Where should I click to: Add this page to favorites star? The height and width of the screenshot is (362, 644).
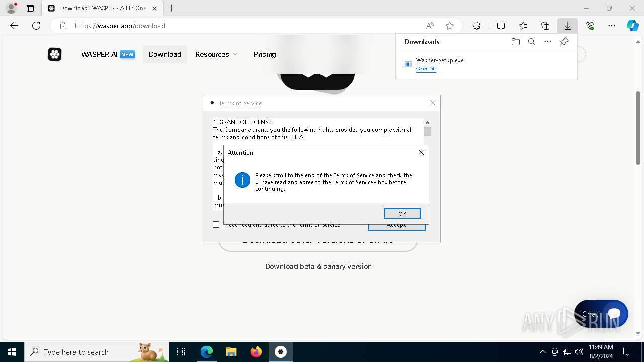click(x=450, y=26)
